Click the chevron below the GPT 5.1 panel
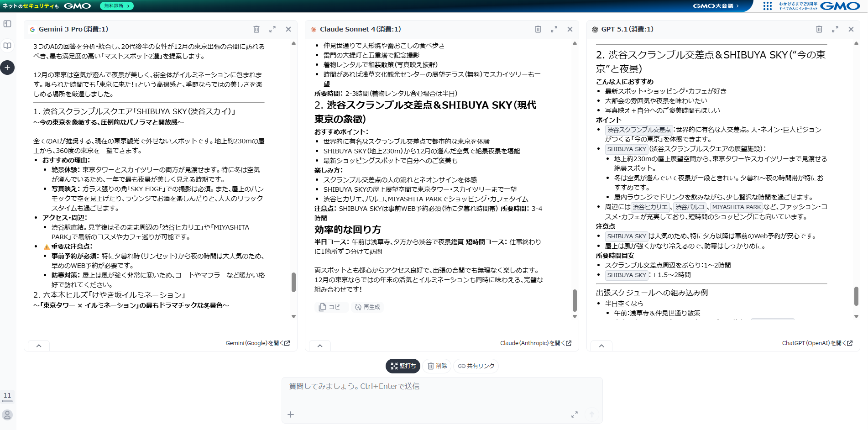This screenshot has height=430, width=868. [x=602, y=346]
